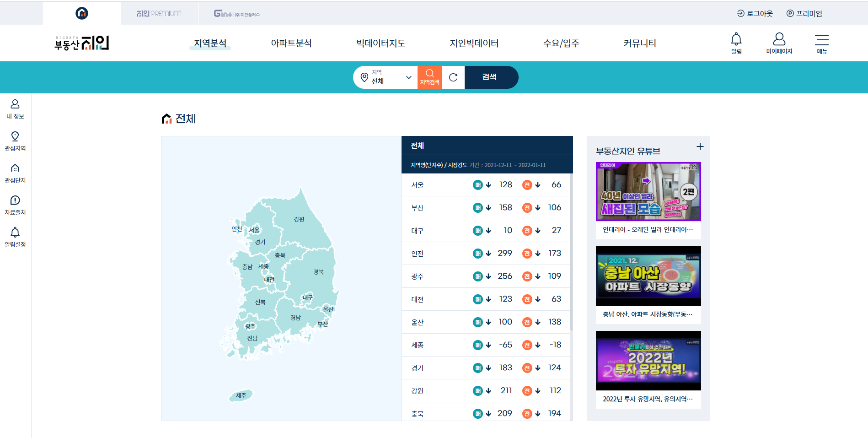
Task: Click the 전 icon in 대전 row
Action: click(x=527, y=299)
